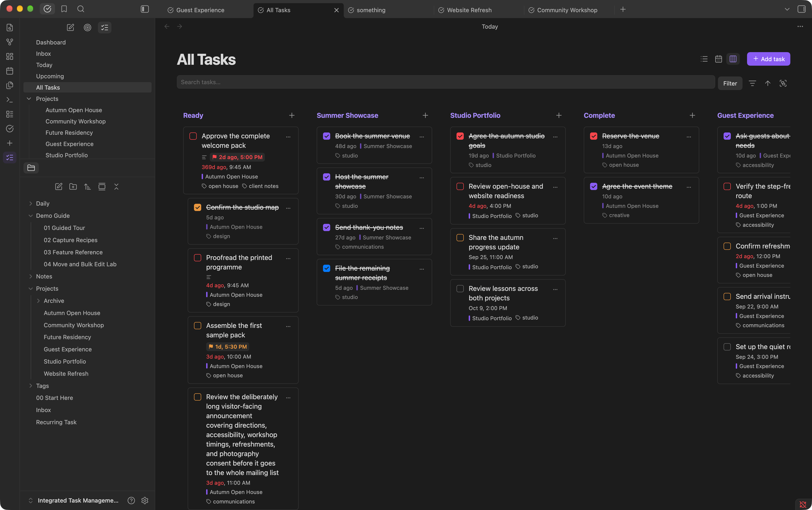Expand the Daily folder
This screenshot has width=812, height=510.
31,203
